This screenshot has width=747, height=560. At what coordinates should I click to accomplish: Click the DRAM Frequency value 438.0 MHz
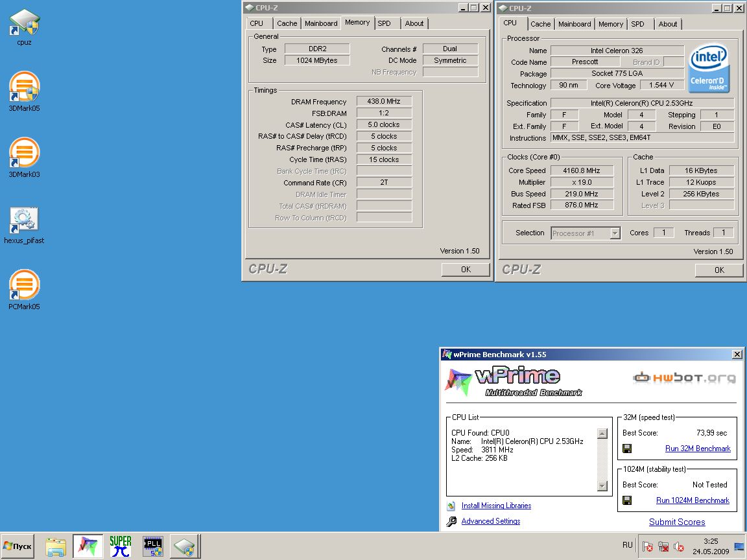384,101
